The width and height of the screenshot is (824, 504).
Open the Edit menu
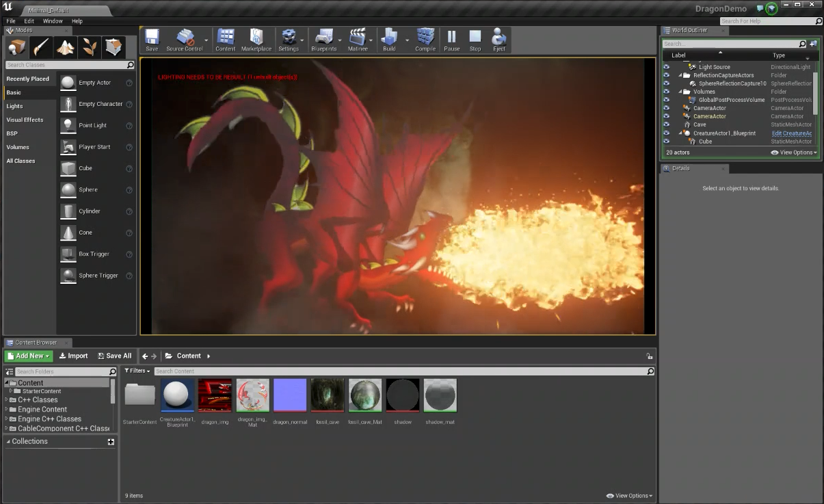point(29,21)
